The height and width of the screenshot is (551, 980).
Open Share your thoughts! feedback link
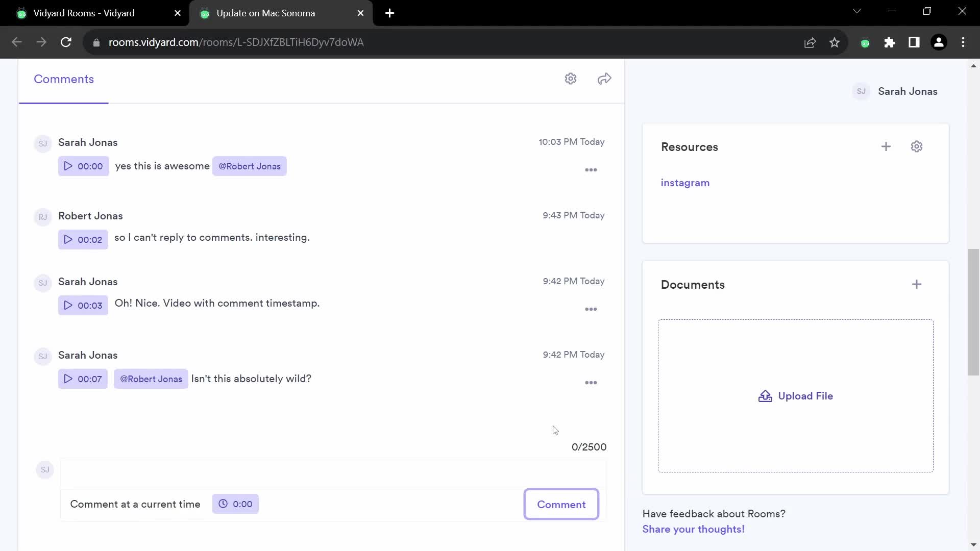693,529
